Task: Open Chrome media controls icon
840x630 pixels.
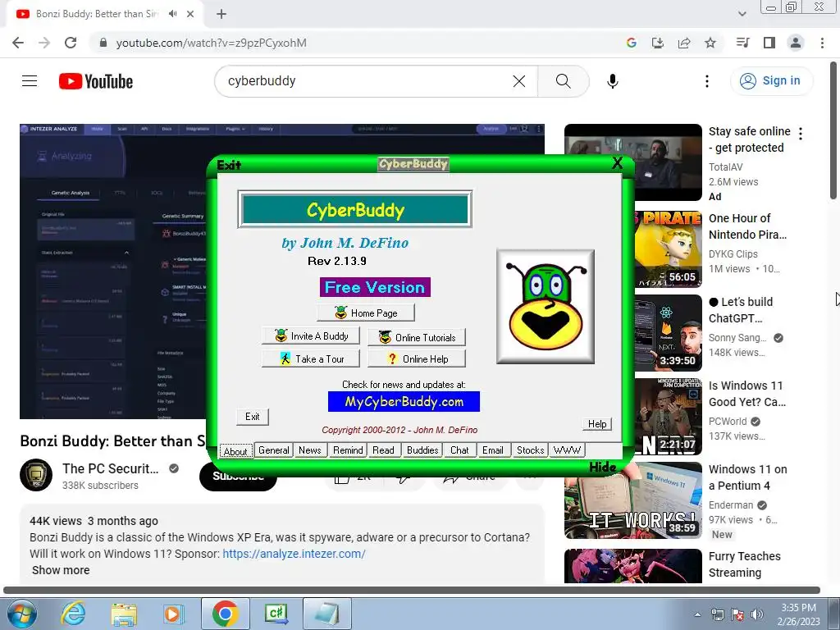Action: tap(742, 43)
